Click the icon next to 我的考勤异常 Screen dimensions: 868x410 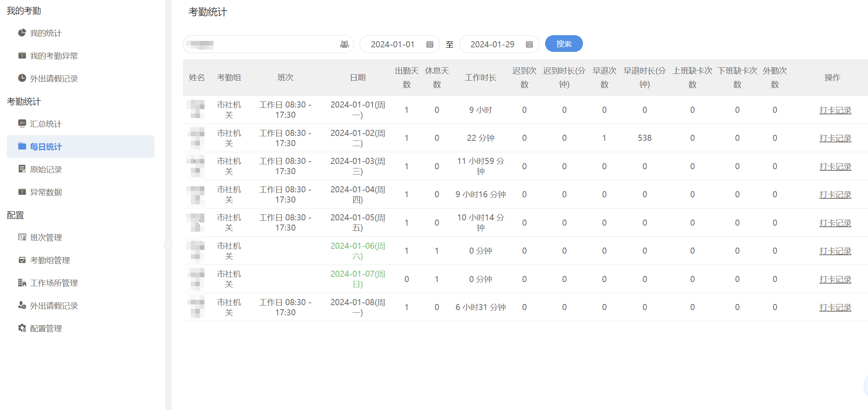(x=22, y=56)
